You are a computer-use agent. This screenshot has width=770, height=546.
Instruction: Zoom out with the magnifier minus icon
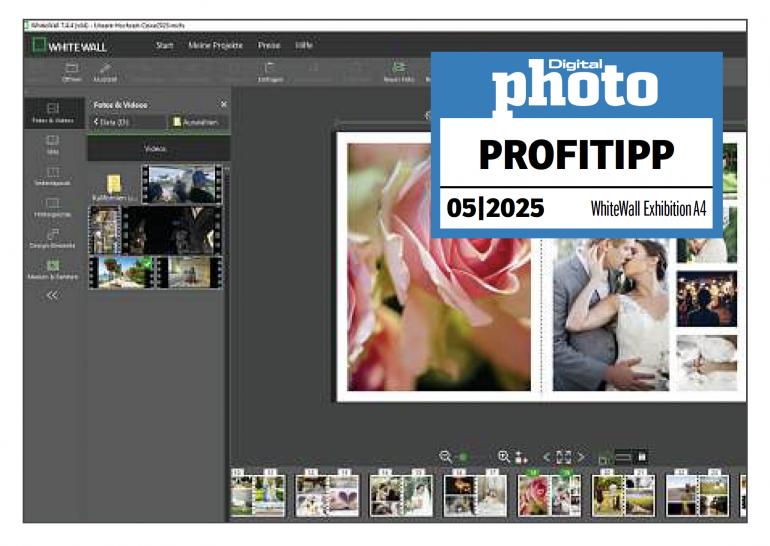tap(445, 457)
